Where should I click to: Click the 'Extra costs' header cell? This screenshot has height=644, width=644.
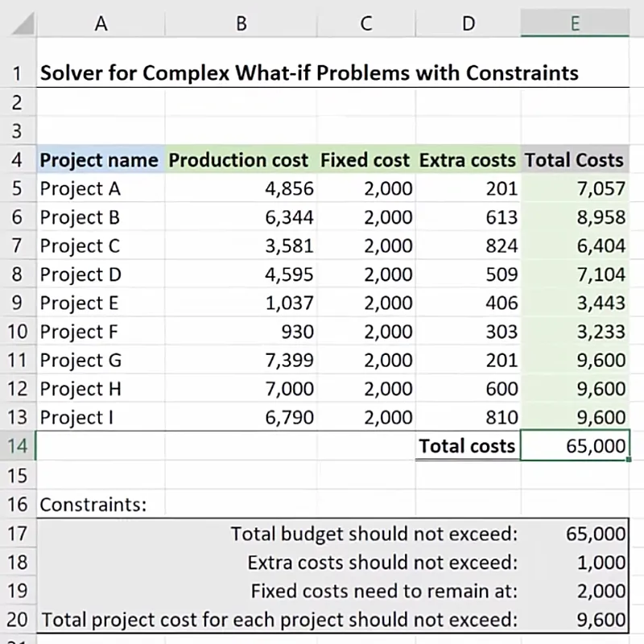coord(468,160)
